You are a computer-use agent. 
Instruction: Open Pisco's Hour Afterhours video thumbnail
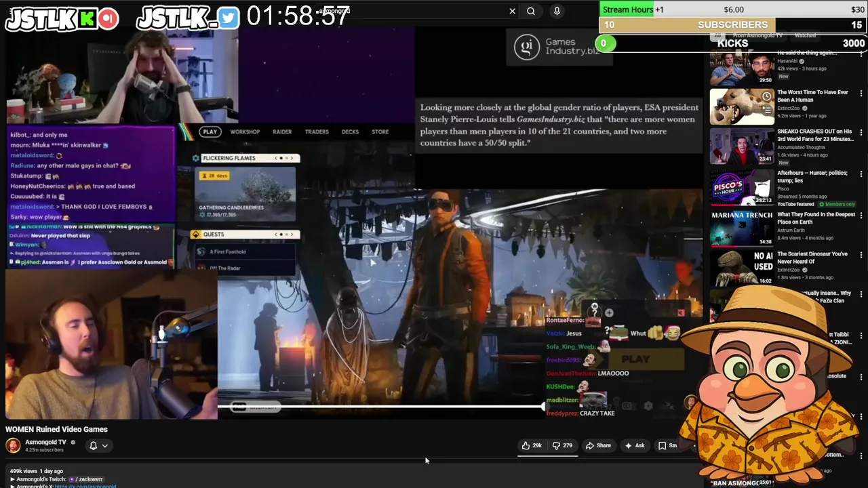click(742, 188)
